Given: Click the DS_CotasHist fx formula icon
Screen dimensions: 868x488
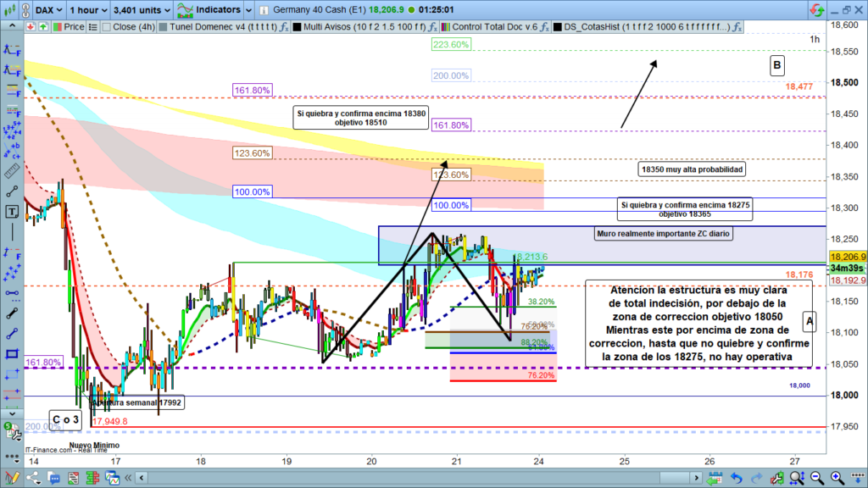Looking at the screenshot, I should (738, 27).
